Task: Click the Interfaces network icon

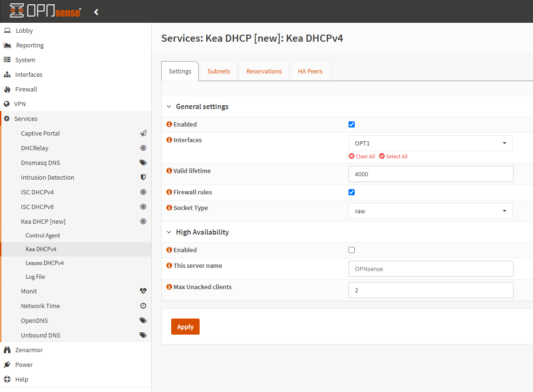Action: pyautogui.click(x=7, y=74)
